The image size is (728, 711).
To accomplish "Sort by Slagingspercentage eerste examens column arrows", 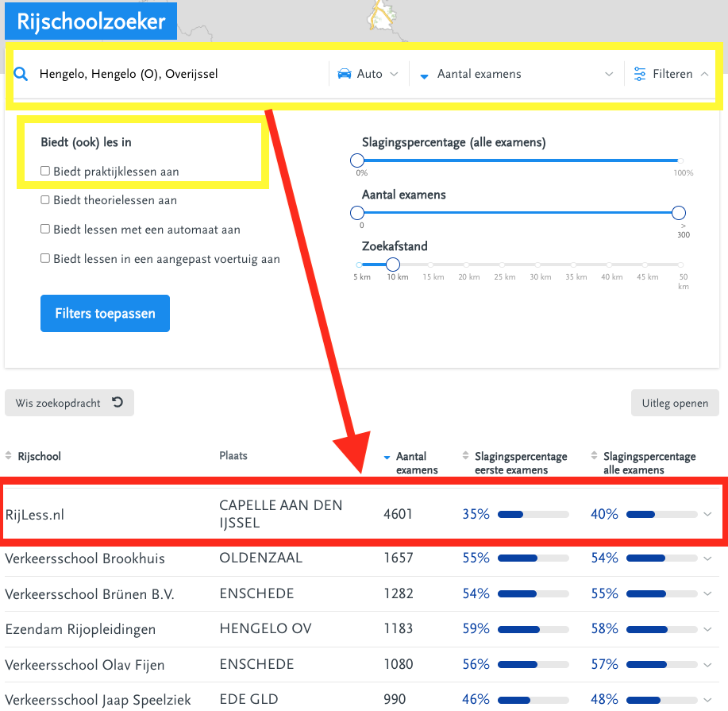I will [466, 455].
